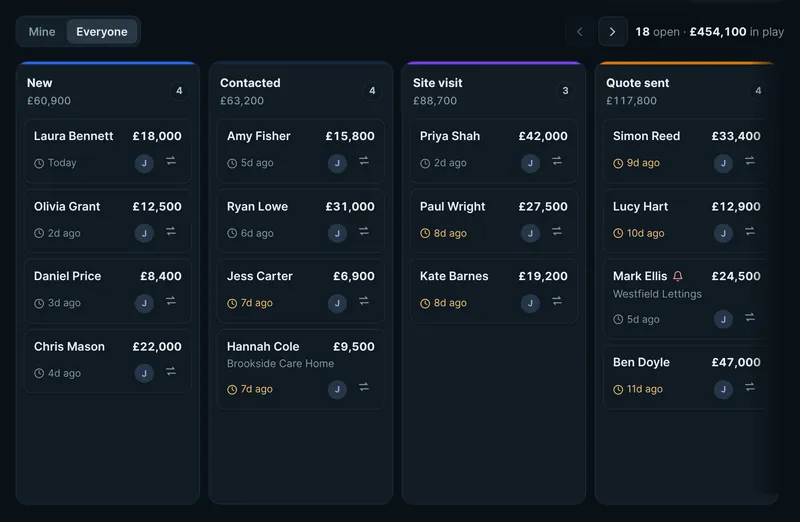
Task: Go back with the left chevron
Action: (x=580, y=32)
